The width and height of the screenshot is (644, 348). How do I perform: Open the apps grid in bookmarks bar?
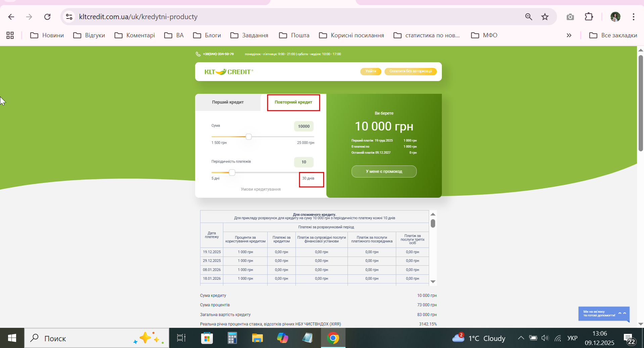pos(10,35)
